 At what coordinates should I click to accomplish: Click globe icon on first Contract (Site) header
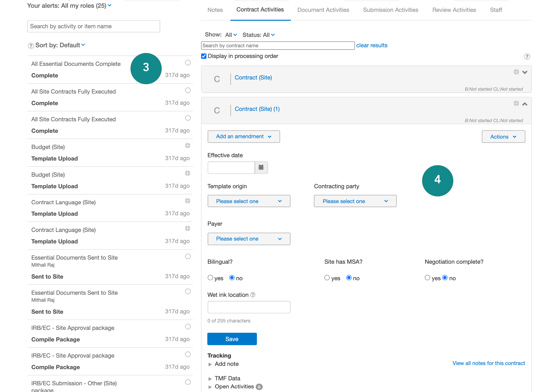pyautogui.click(x=516, y=72)
